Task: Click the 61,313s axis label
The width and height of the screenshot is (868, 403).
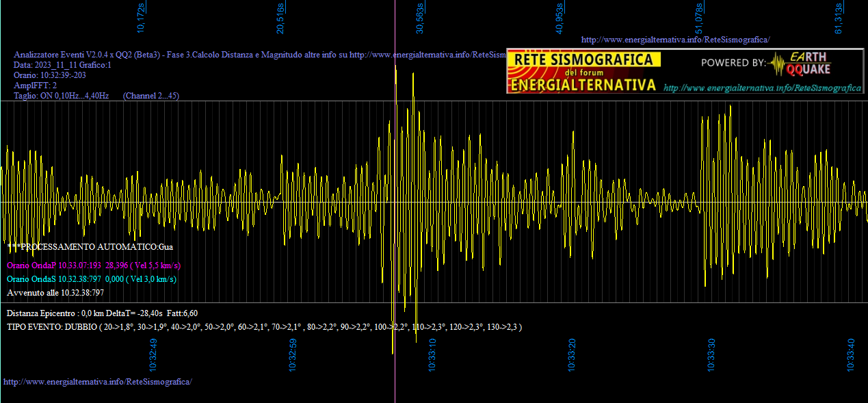Action: coord(838,18)
